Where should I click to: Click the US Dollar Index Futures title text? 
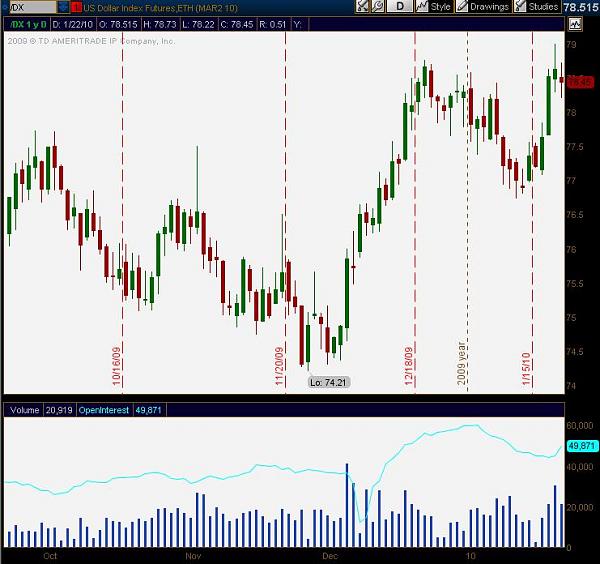160,7
